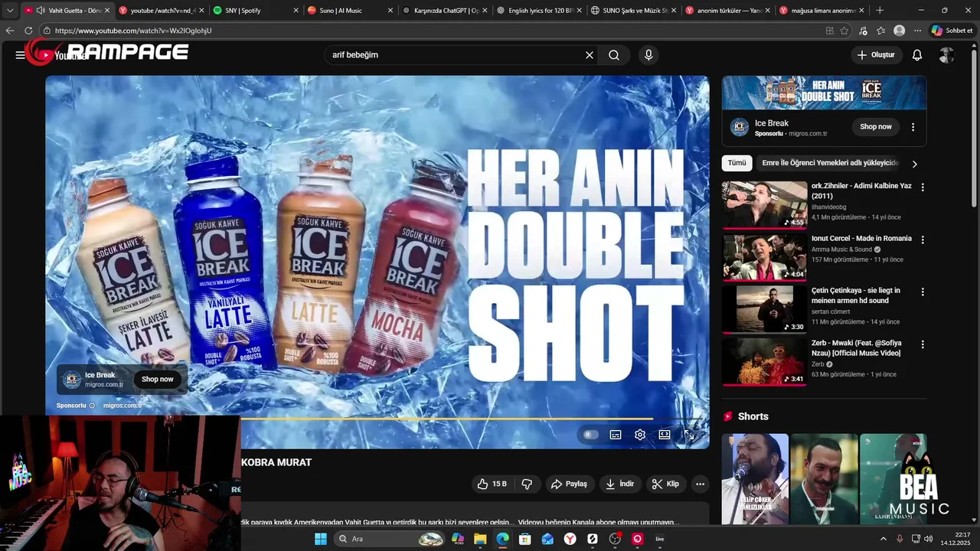Open File Explorer from taskbar
This screenshot has width=980, height=551.
[480, 539]
